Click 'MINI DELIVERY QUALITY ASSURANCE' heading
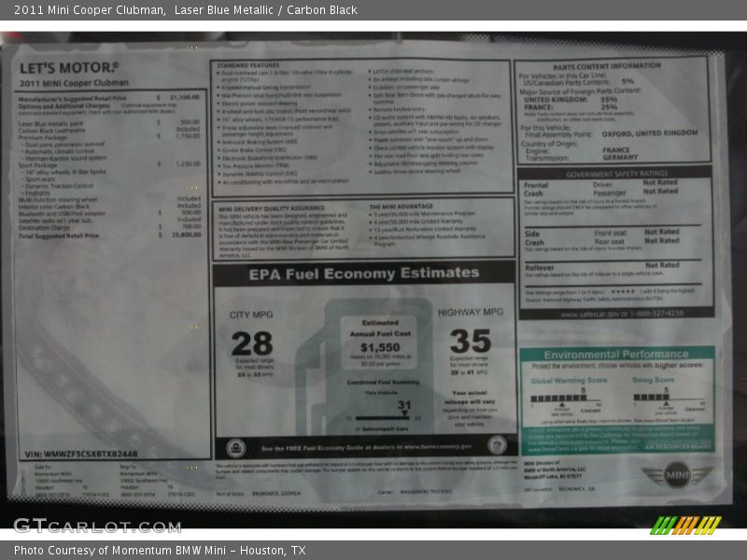Image resolution: width=747 pixels, height=560 pixels. pos(271,208)
